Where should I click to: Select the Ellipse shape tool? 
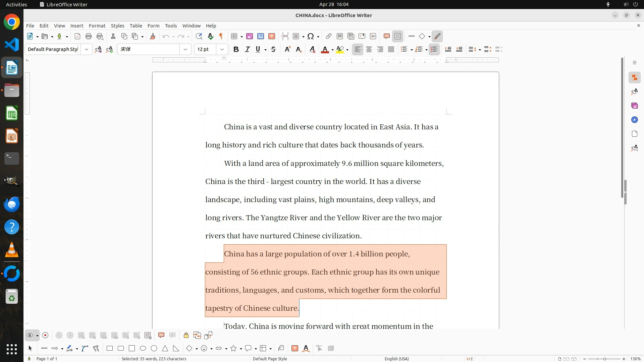(143, 348)
